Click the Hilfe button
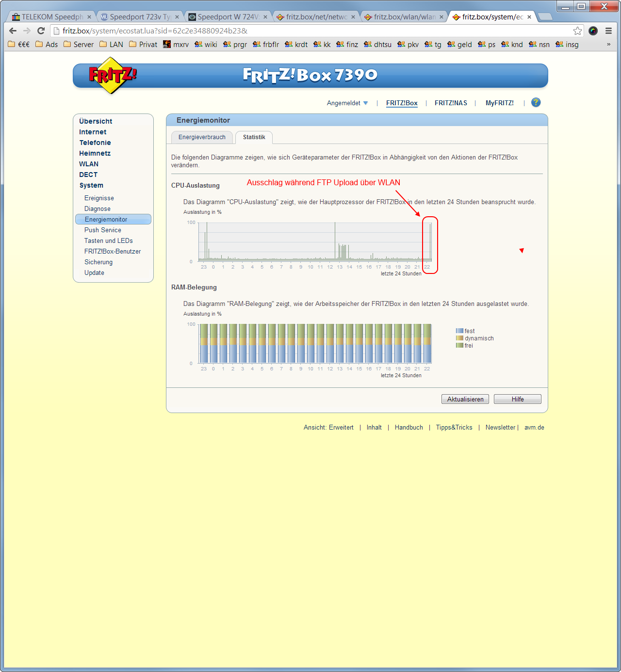 518,399
